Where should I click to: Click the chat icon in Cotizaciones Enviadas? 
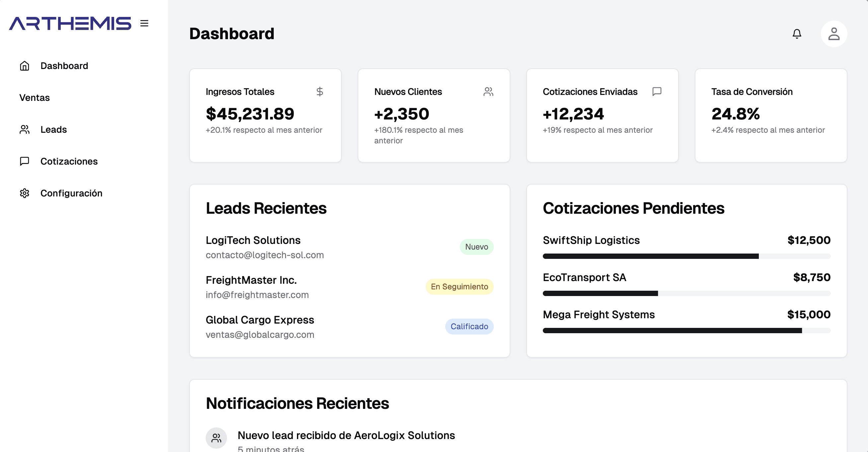point(657,91)
